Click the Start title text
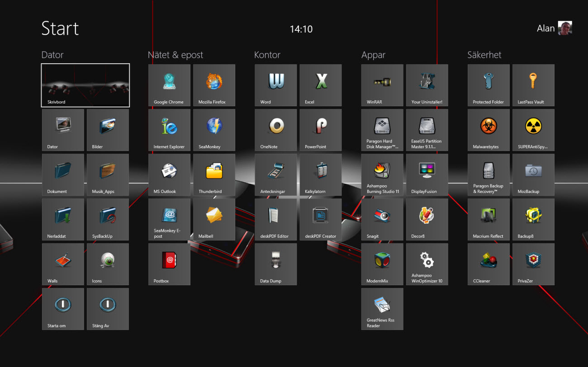 tap(60, 28)
